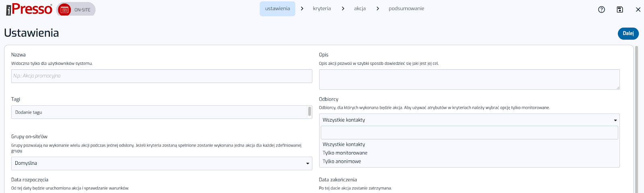Select the Tylko monitorowane option
The height and width of the screenshot is (193, 644).
[345, 153]
